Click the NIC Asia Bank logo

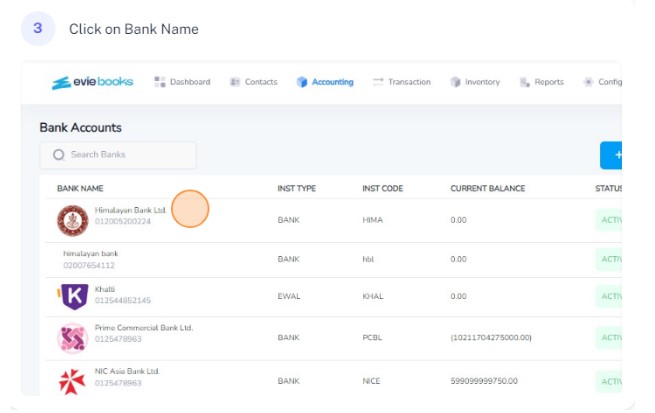click(x=72, y=381)
